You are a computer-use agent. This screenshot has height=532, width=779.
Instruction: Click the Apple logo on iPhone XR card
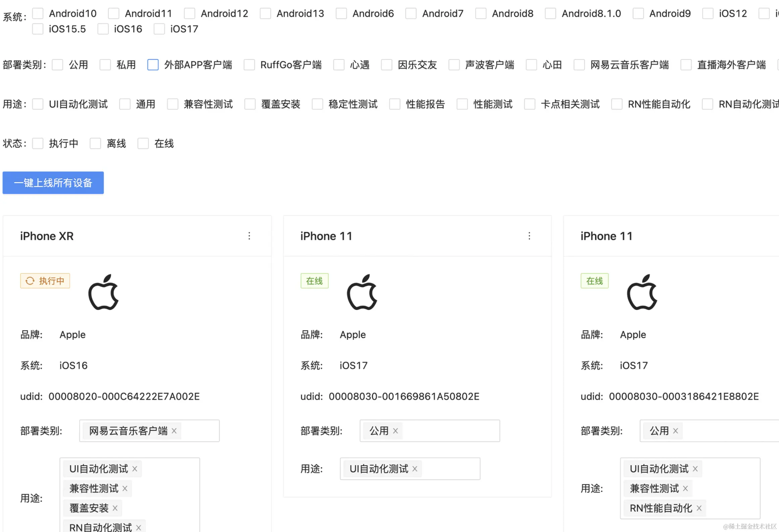pyautogui.click(x=103, y=292)
